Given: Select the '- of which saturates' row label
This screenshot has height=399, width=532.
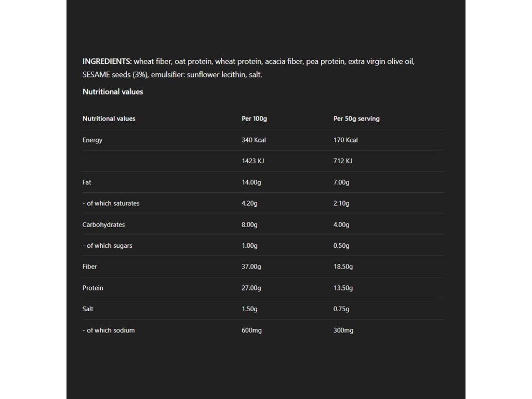Looking at the screenshot, I should pos(111,203).
